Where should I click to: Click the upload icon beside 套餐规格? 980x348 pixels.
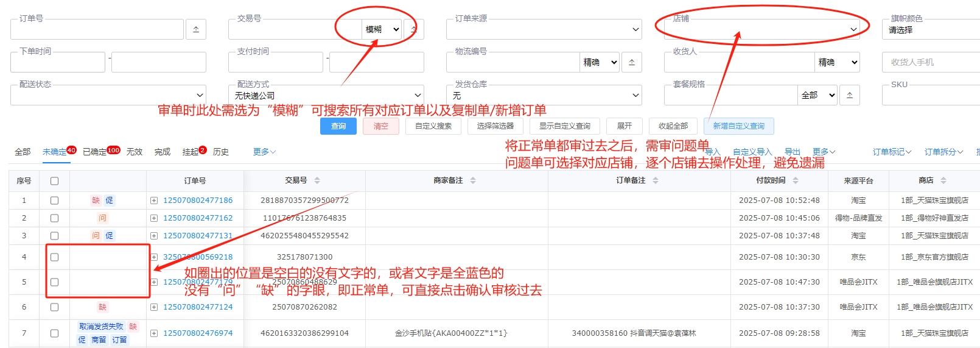click(x=850, y=95)
